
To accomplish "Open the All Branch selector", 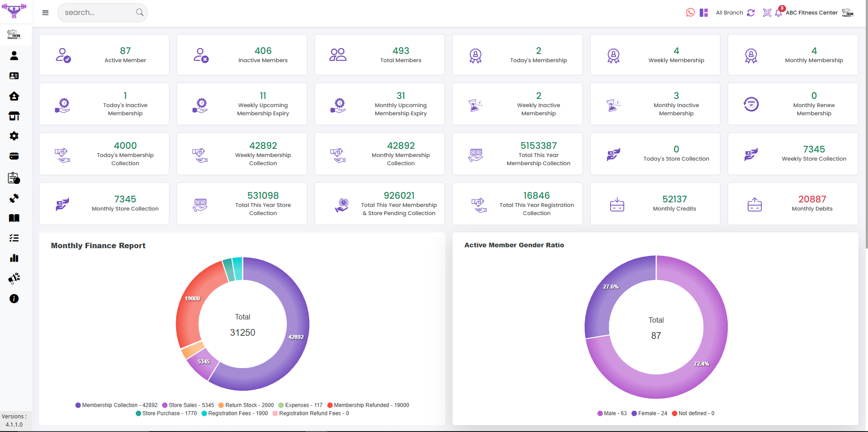I will tap(729, 13).
